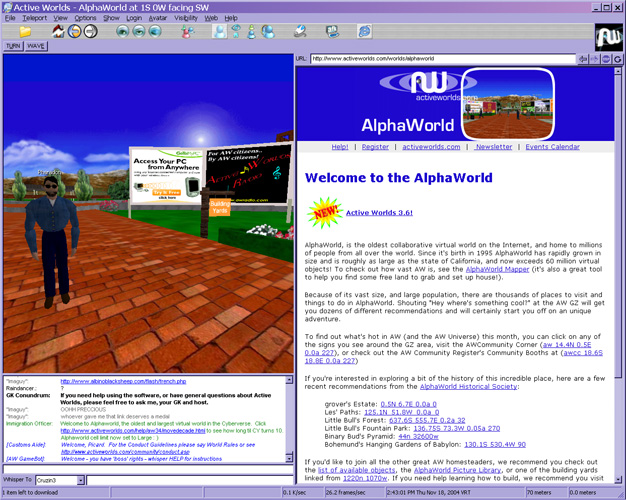Open the Help! link on the web page
Image resolution: width=626 pixels, height=500 pixels.
[340, 147]
